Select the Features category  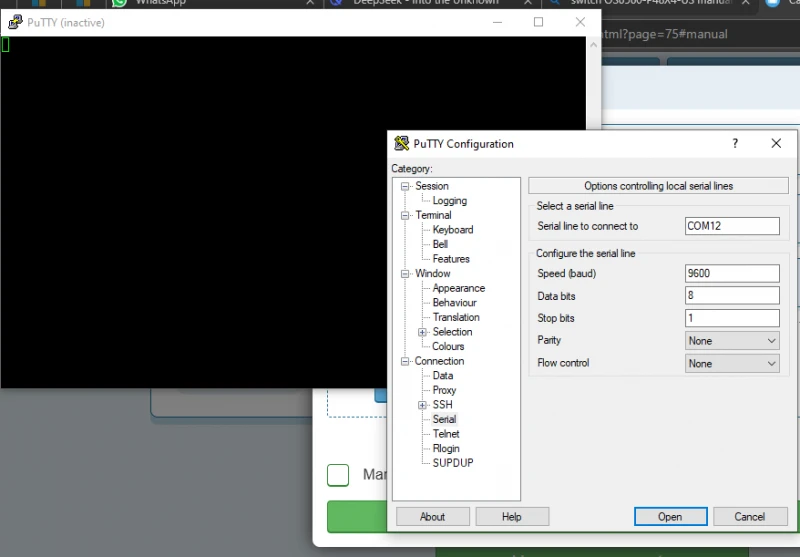tap(451, 259)
